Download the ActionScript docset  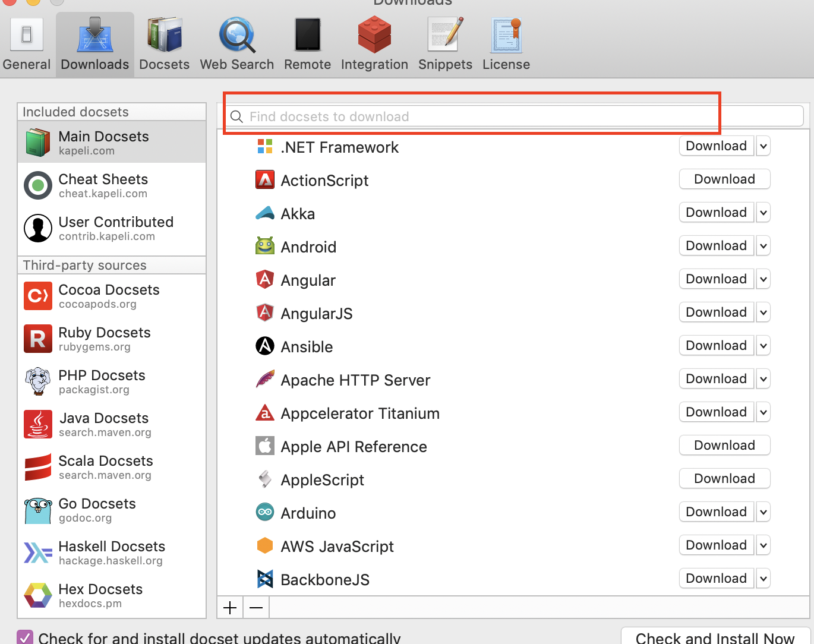(x=725, y=179)
